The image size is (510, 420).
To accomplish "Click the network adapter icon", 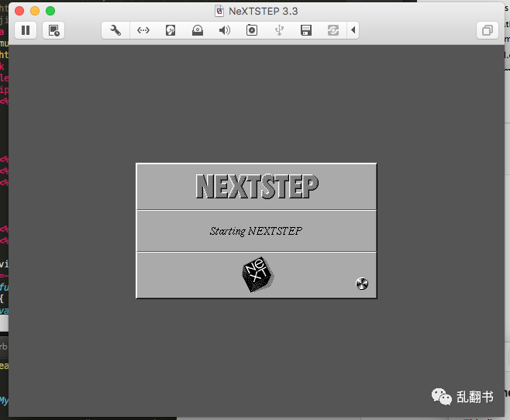I will point(143,30).
